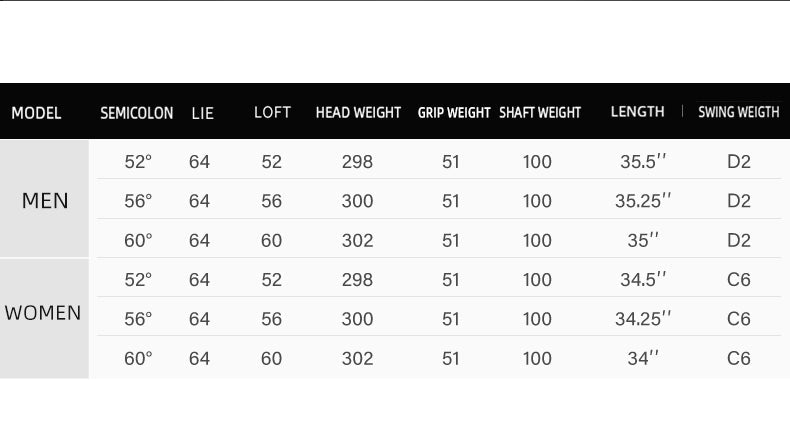
Task: Select the LOFT column header
Action: coord(272,112)
